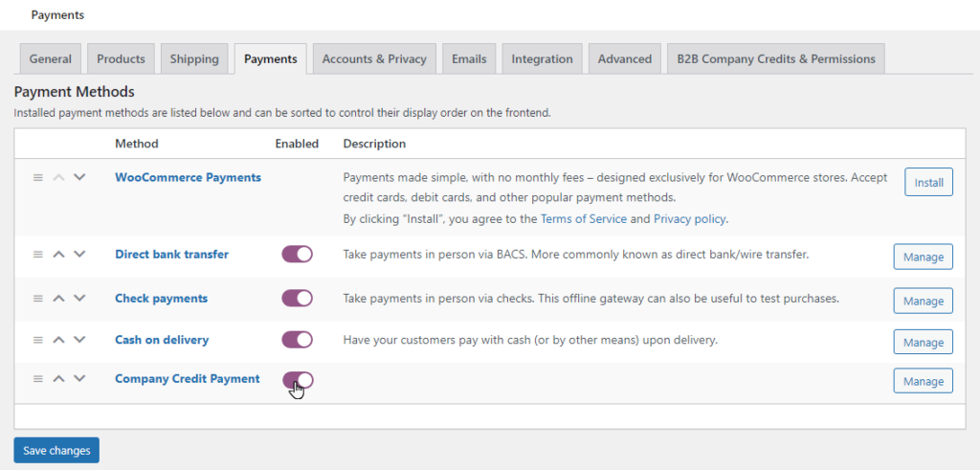Go to the Emails tab
980x470 pixels.
point(469,58)
